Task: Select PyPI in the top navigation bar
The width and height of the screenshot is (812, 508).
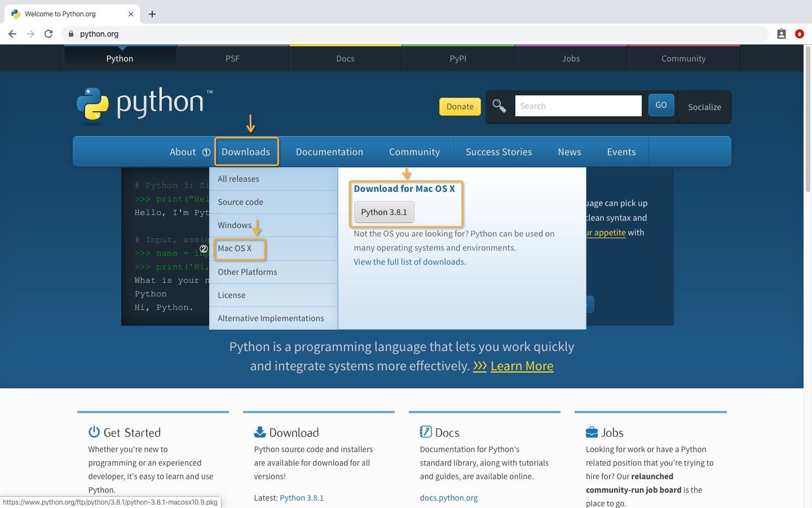Action: (458, 58)
